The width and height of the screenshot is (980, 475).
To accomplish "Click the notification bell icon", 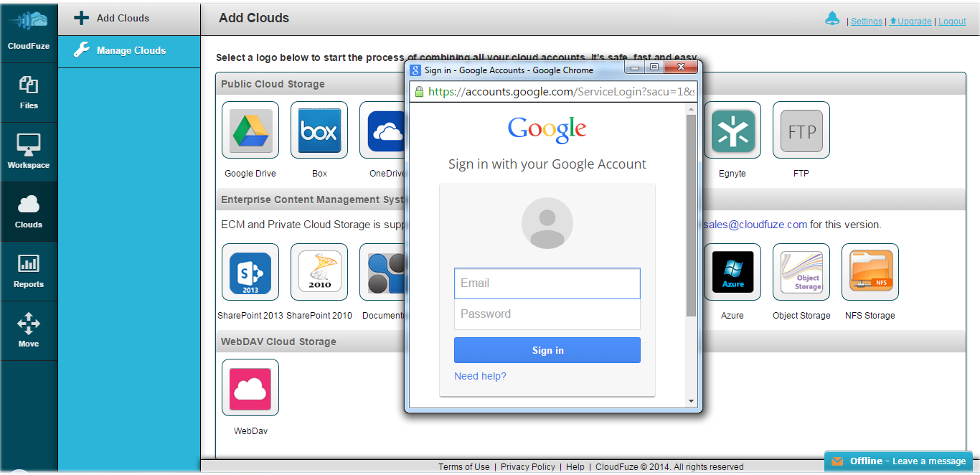I will click(832, 19).
